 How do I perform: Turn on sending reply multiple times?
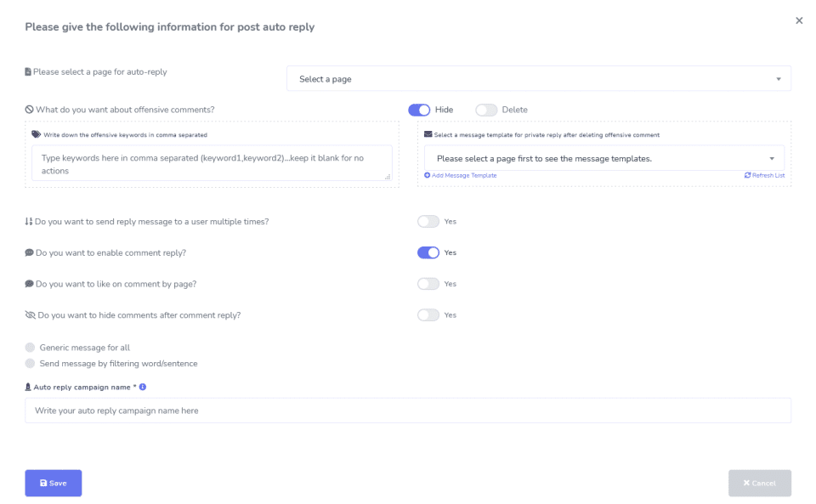click(x=428, y=222)
